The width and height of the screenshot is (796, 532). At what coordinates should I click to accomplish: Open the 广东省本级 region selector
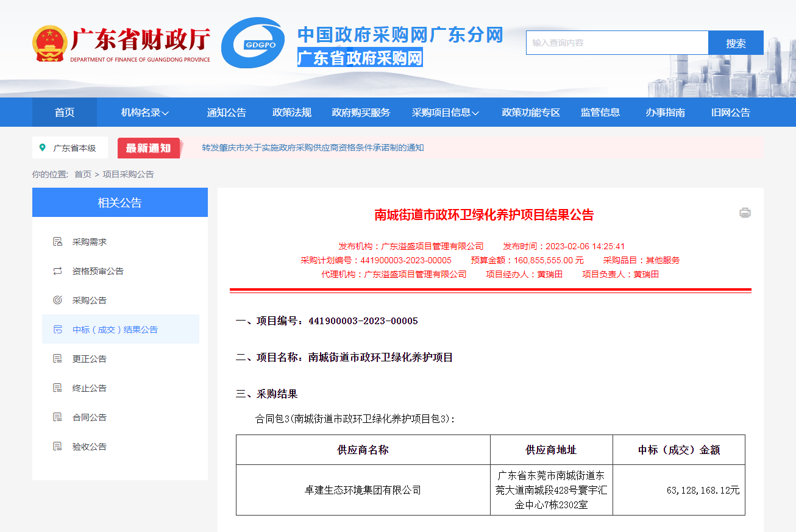click(x=70, y=148)
